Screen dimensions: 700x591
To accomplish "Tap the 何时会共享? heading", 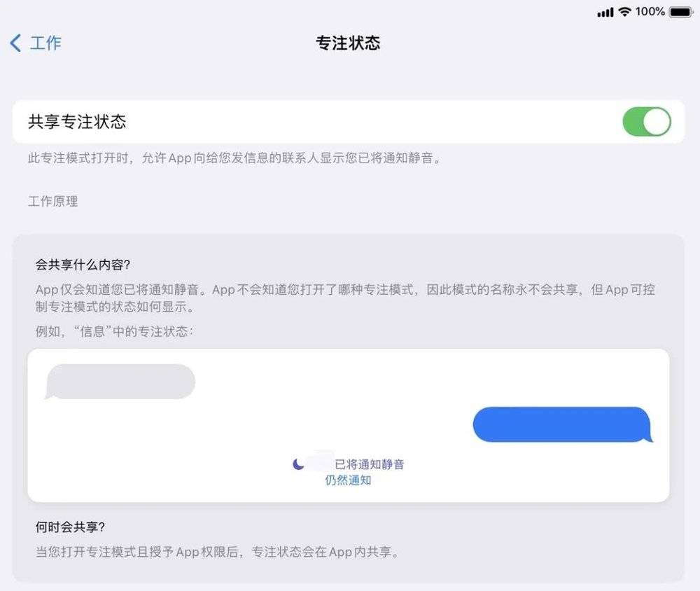I will tap(70, 527).
